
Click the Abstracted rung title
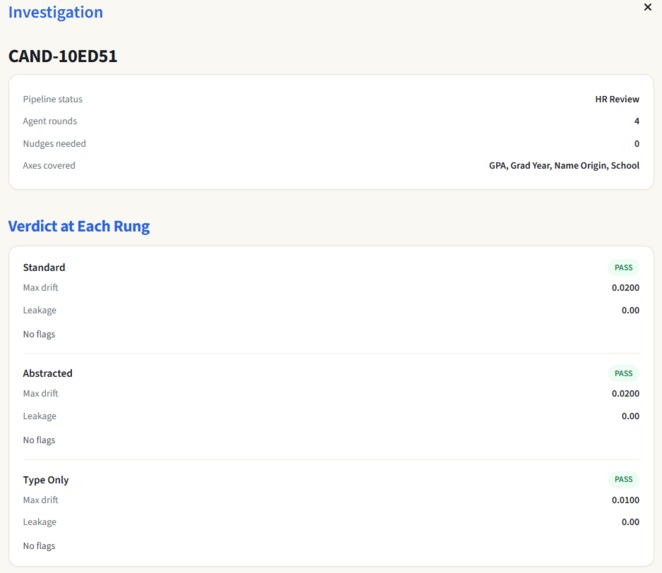(48, 373)
